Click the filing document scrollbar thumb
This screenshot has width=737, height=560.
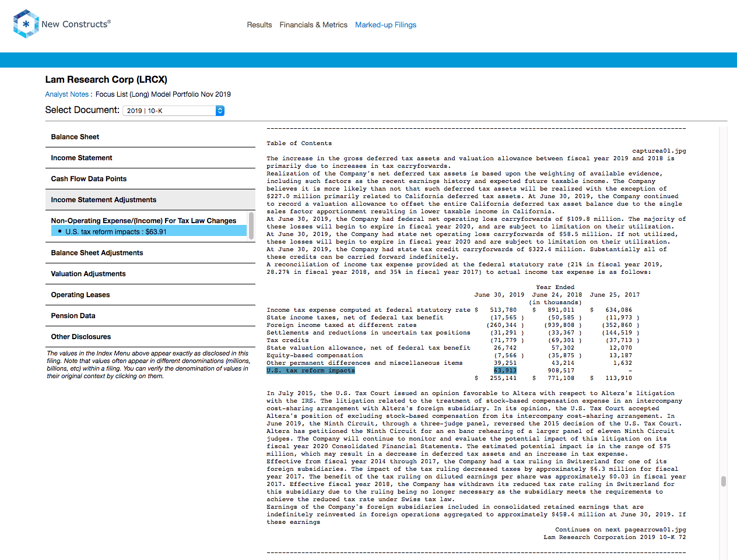pyautogui.click(x=724, y=481)
